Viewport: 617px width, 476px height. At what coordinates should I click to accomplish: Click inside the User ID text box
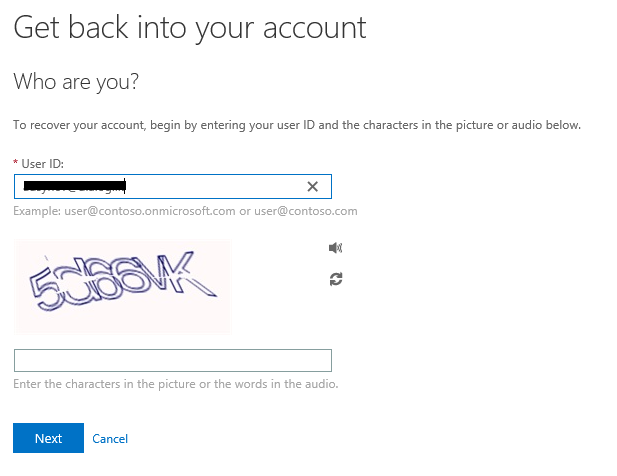173,186
